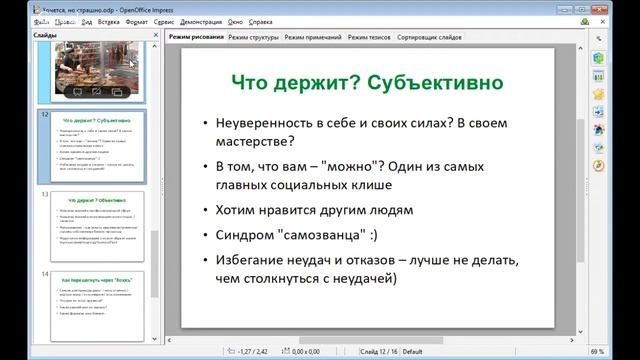Open the Вид menu
The width and height of the screenshot is (640, 360).
[87, 22]
